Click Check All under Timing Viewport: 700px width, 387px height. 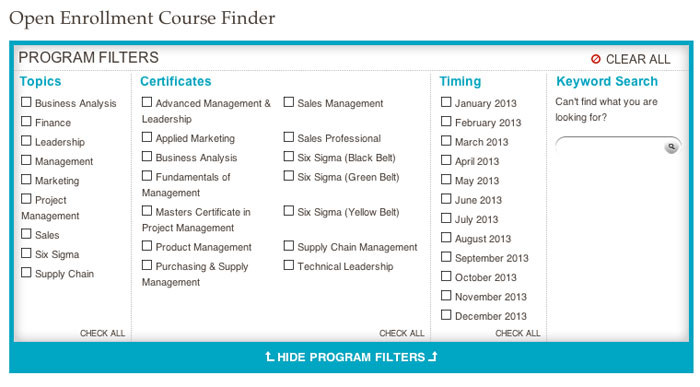click(x=518, y=333)
